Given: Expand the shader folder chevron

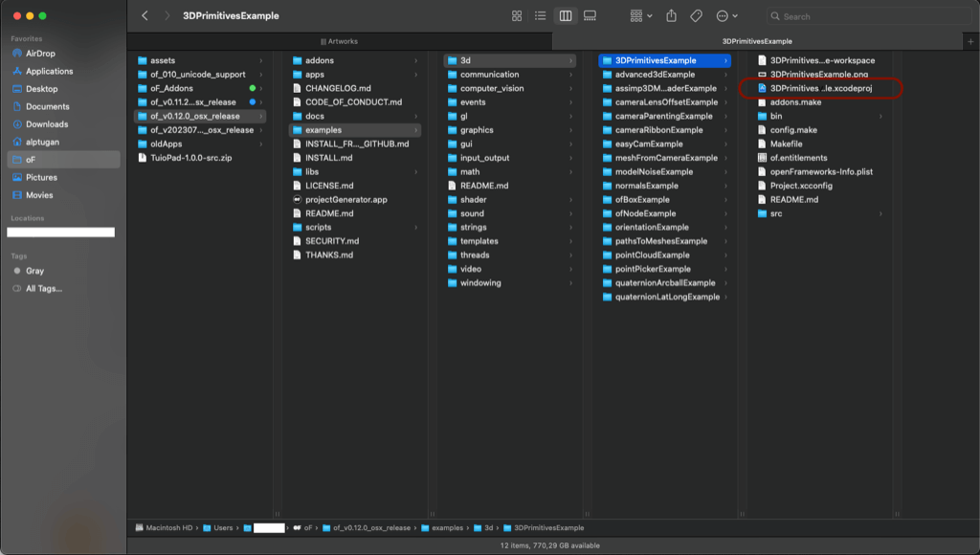Looking at the screenshot, I should click(570, 199).
